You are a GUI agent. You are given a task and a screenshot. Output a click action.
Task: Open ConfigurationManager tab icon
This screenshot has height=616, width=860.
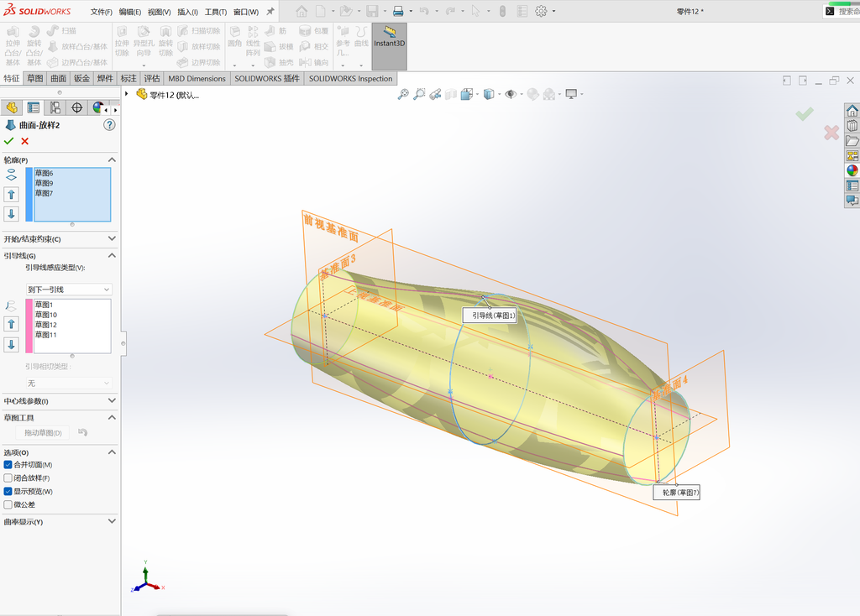click(x=55, y=108)
